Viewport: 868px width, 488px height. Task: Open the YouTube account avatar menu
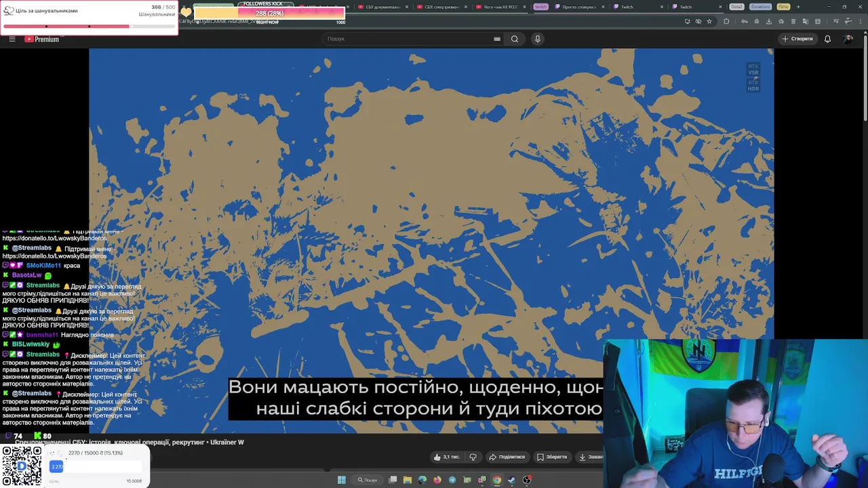coord(848,39)
